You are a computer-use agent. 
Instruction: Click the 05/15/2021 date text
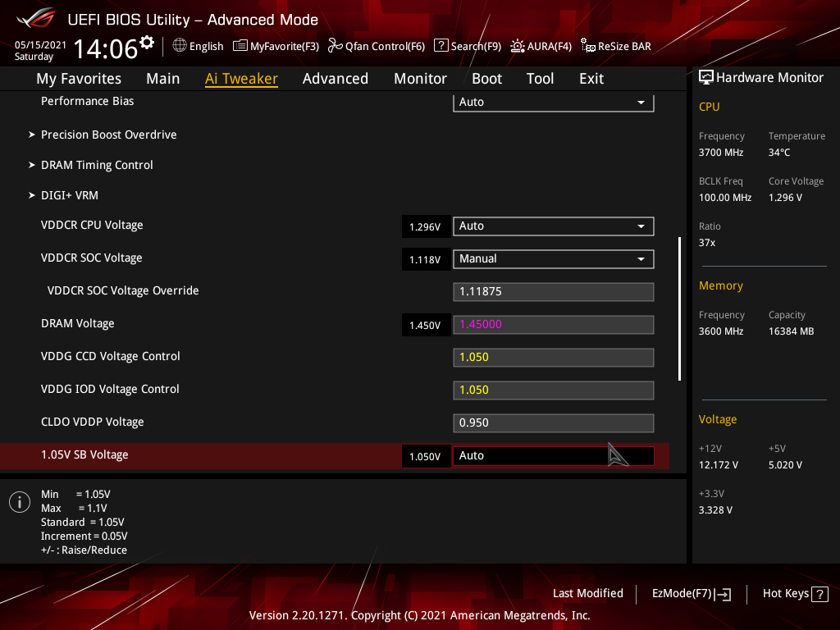pyautogui.click(x=40, y=45)
